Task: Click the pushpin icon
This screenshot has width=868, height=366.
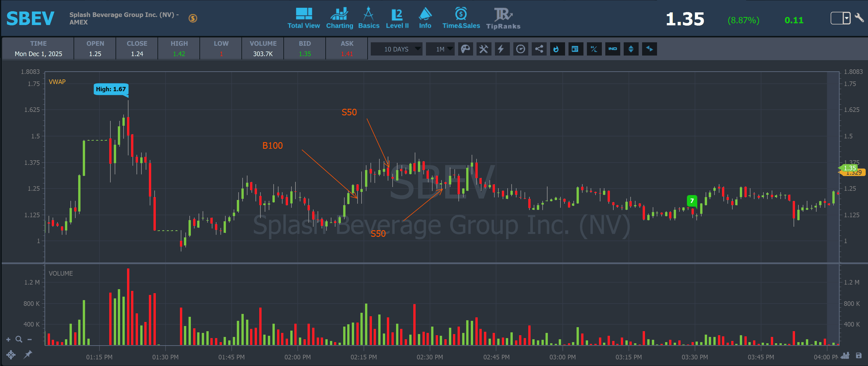Action: point(28,354)
